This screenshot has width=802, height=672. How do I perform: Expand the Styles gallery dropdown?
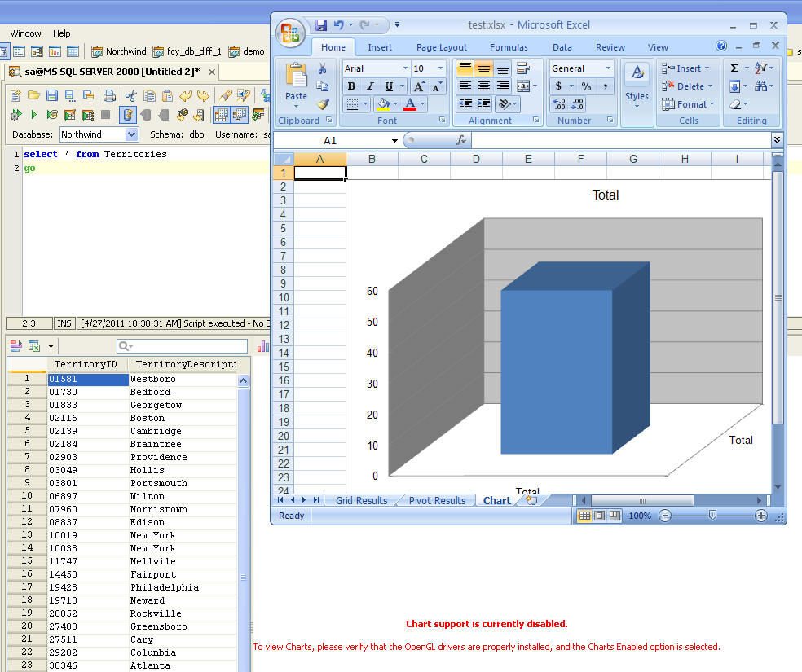pyautogui.click(x=637, y=106)
